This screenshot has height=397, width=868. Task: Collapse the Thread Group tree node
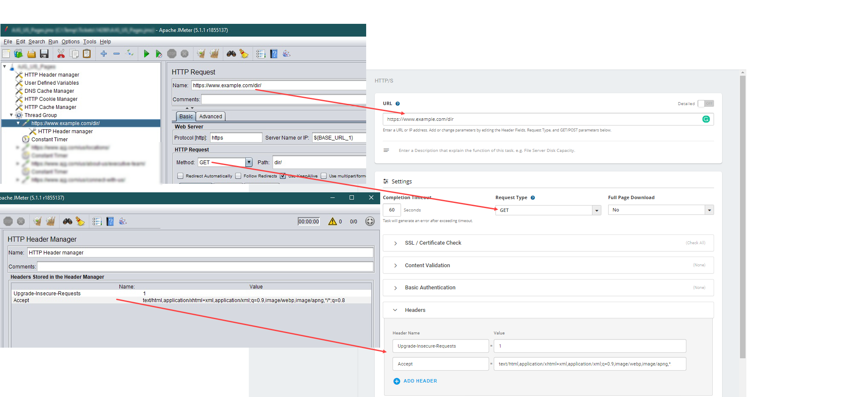click(11, 115)
